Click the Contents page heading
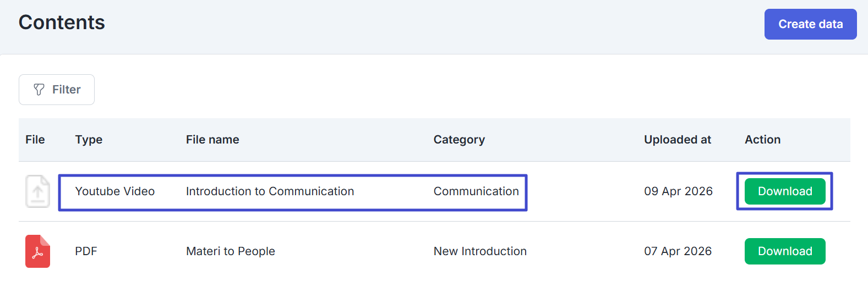The image size is (868, 281). click(62, 23)
